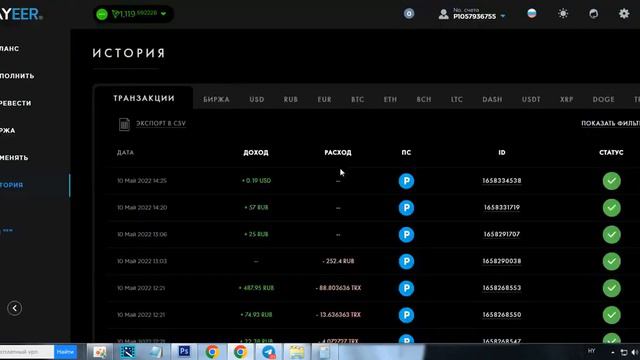Open the account profile icon
The height and width of the screenshot is (360, 640).
point(443,14)
